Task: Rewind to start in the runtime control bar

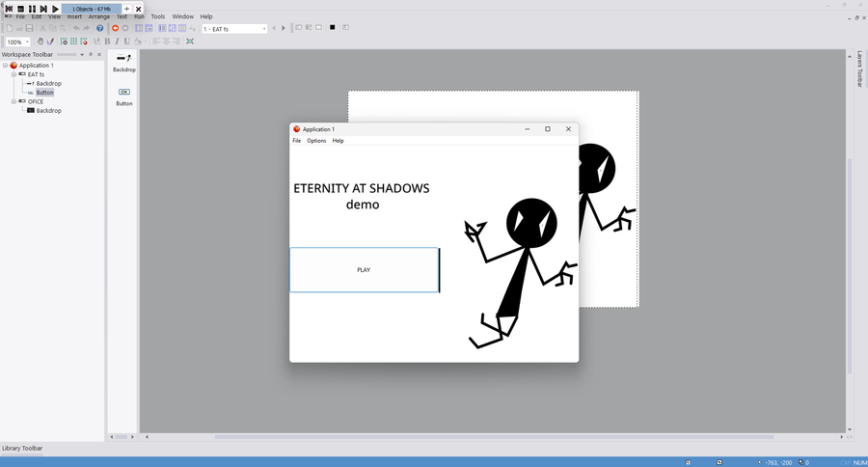Action: (9, 9)
